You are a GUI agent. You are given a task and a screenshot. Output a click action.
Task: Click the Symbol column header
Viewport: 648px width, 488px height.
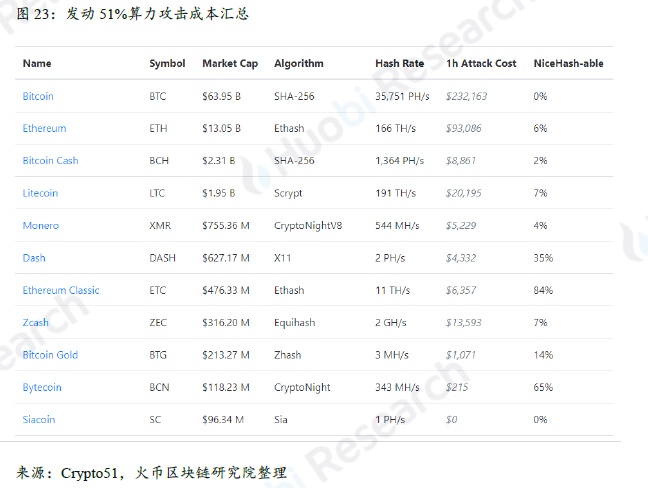coord(167,63)
